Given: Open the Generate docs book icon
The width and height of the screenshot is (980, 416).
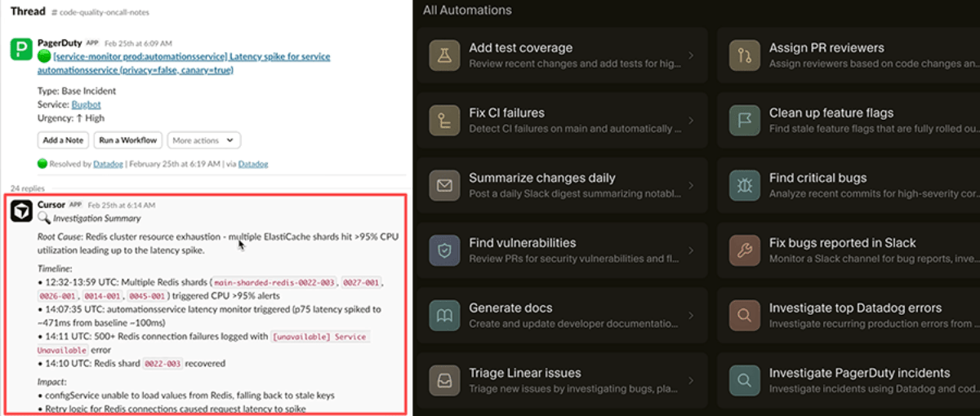Looking at the screenshot, I should click(444, 316).
